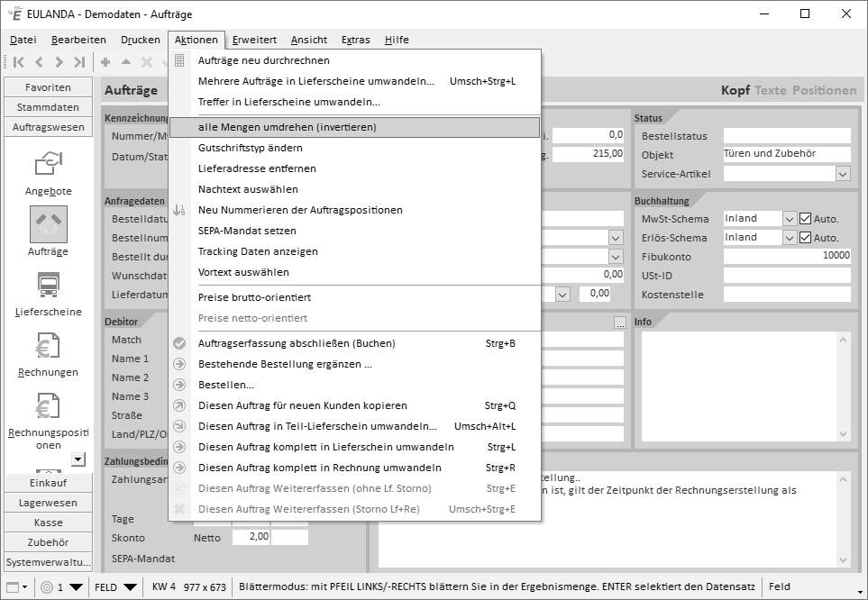Open dropdown arrow beside 0,00 field

562,294
